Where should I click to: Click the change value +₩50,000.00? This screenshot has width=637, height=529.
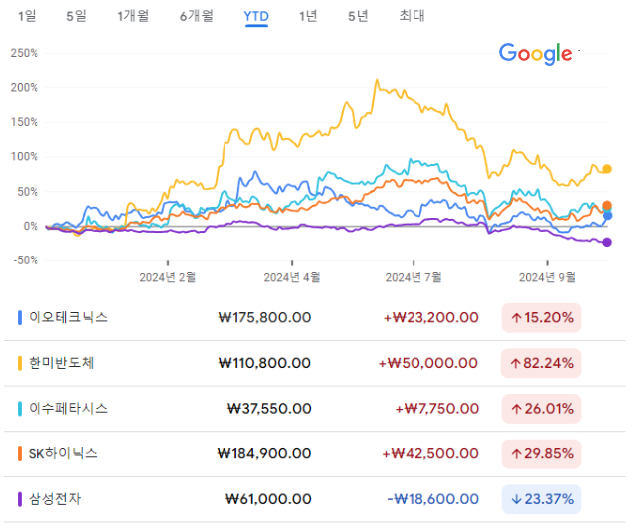428,363
